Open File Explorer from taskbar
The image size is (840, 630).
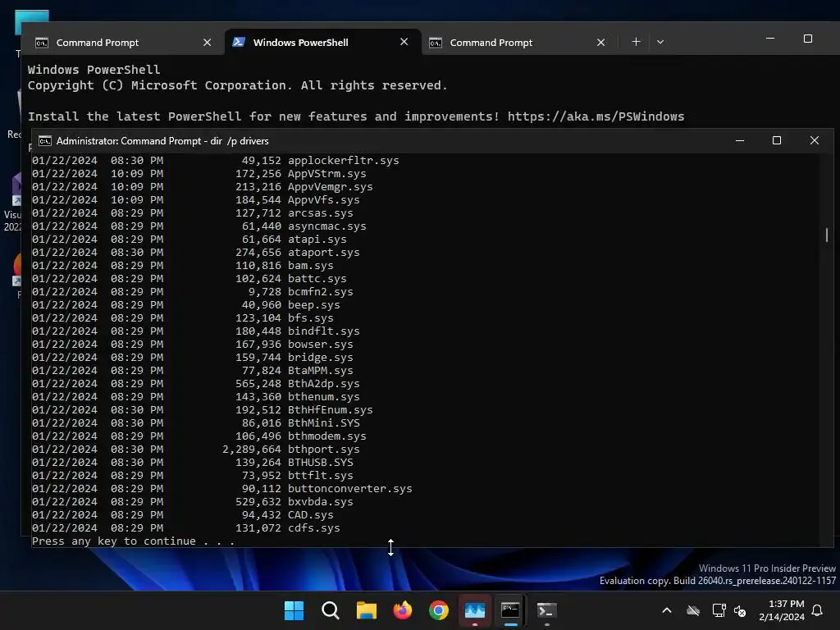pos(367,610)
